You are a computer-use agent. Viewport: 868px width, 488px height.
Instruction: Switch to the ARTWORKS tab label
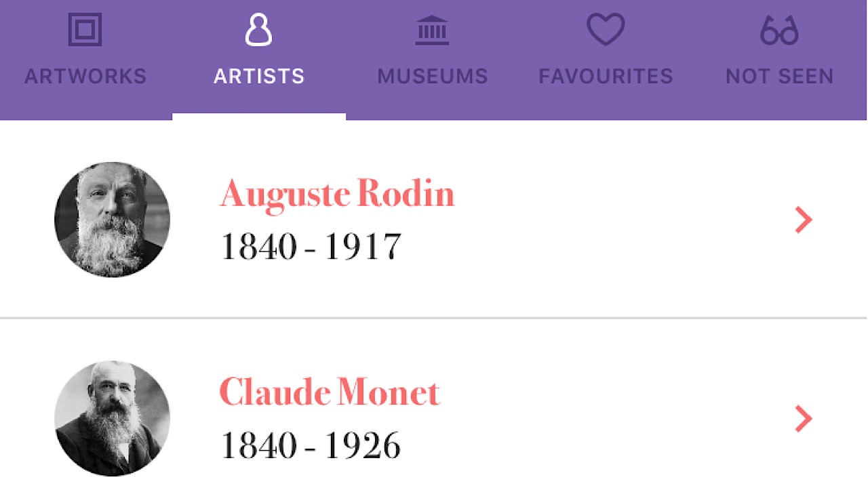[85, 76]
